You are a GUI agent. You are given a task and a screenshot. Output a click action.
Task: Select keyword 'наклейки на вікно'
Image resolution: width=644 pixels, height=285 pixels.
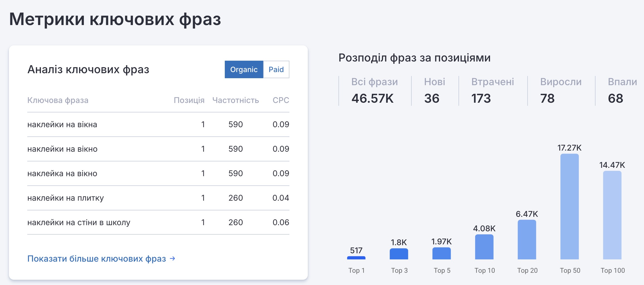tap(62, 149)
